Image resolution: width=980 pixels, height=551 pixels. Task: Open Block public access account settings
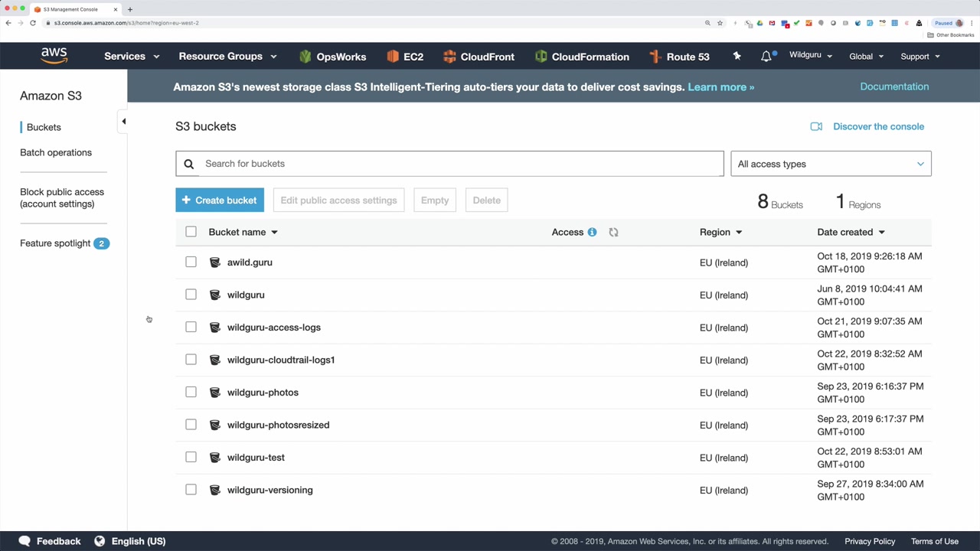(x=62, y=197)
